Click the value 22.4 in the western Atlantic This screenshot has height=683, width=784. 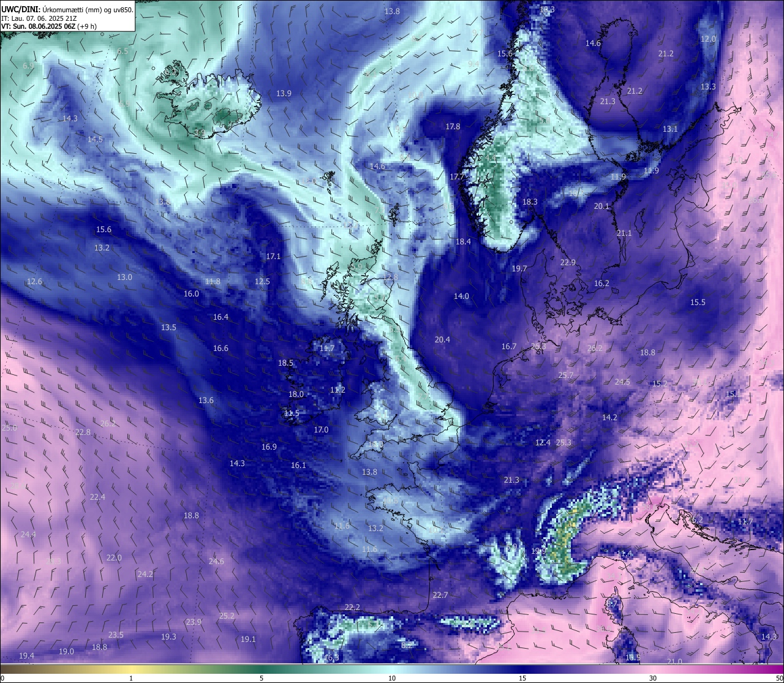coord(97,497)
